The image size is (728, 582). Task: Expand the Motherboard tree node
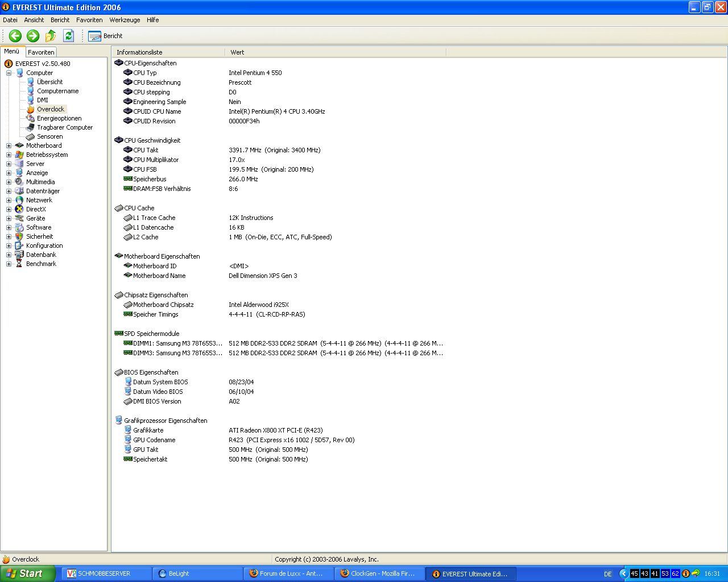coord(9,145)
